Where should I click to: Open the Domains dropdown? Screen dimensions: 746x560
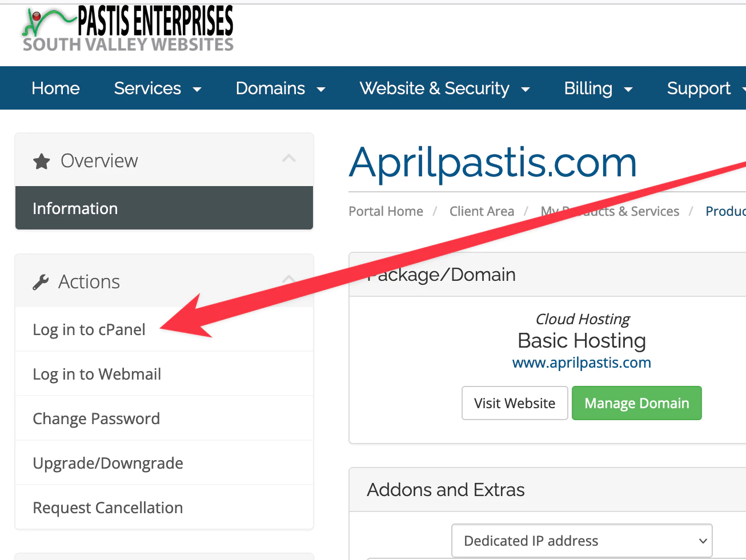tap(280, 88)
